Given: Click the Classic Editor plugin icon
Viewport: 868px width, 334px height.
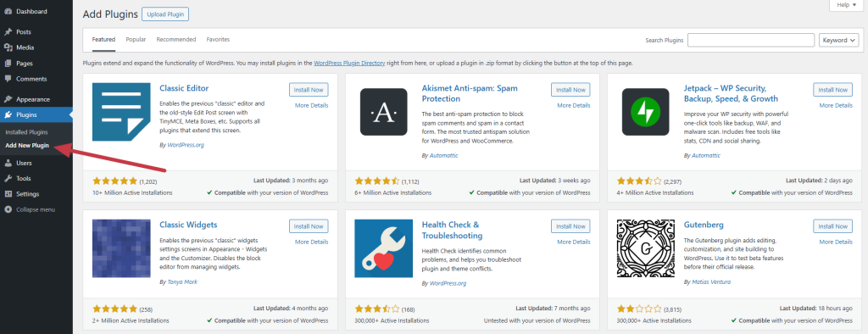Looking at the screenshot, I should click(121, 112).
